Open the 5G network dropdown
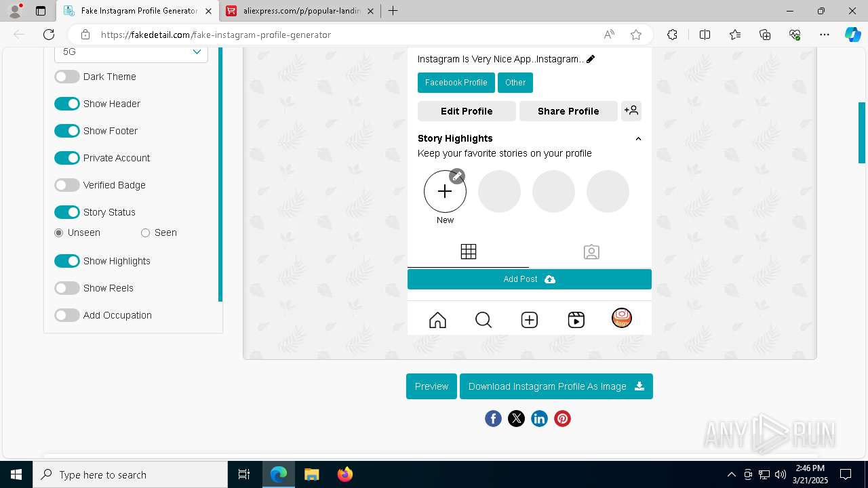 [x=131, y=53]
